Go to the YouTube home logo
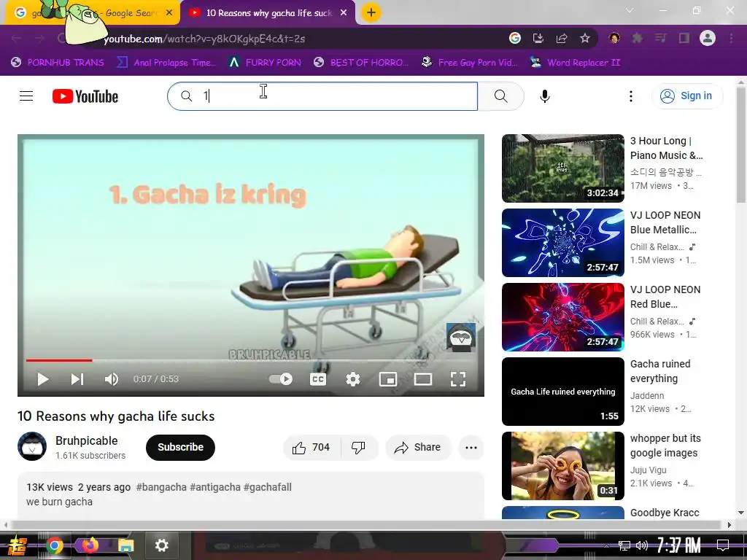This screenshot has width=747, height=560. click(x=85, y=96)
